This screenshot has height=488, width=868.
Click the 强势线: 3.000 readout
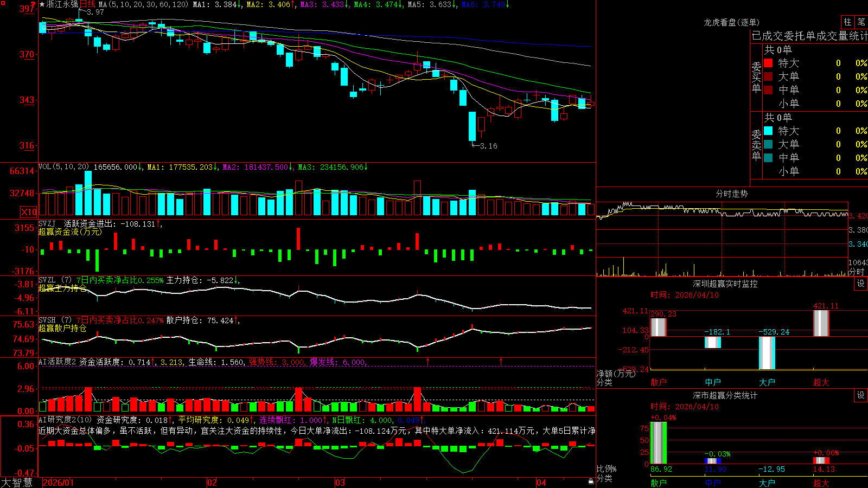tap(277, 362)
